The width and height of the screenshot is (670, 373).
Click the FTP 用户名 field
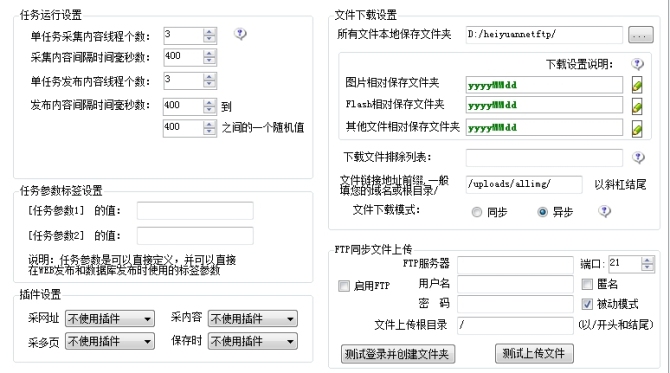515,284
